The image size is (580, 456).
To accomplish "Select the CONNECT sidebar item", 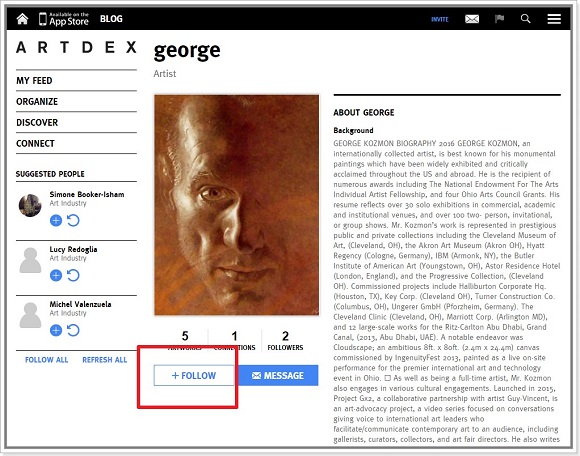I will point(35,143).
